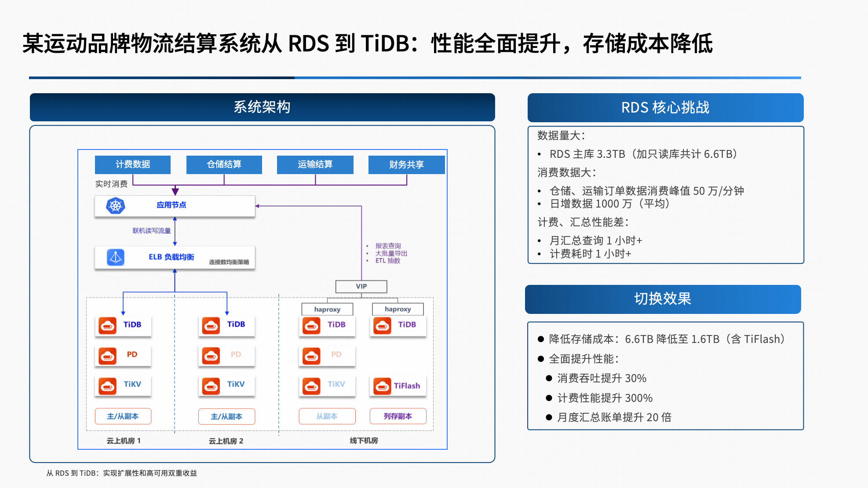Click the 系统架构 header banner
This screenshot has height=488, width=868.
(x=262, y=107)
